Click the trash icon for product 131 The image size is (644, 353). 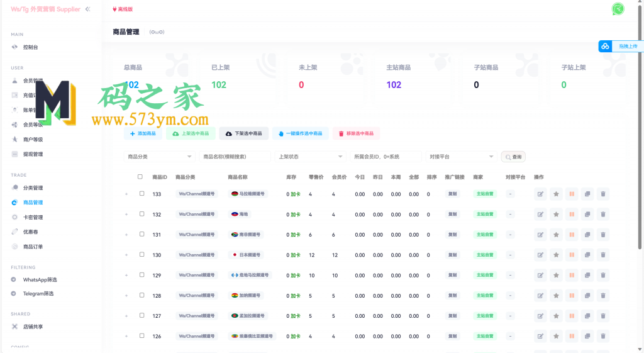[x=603, y=235]
